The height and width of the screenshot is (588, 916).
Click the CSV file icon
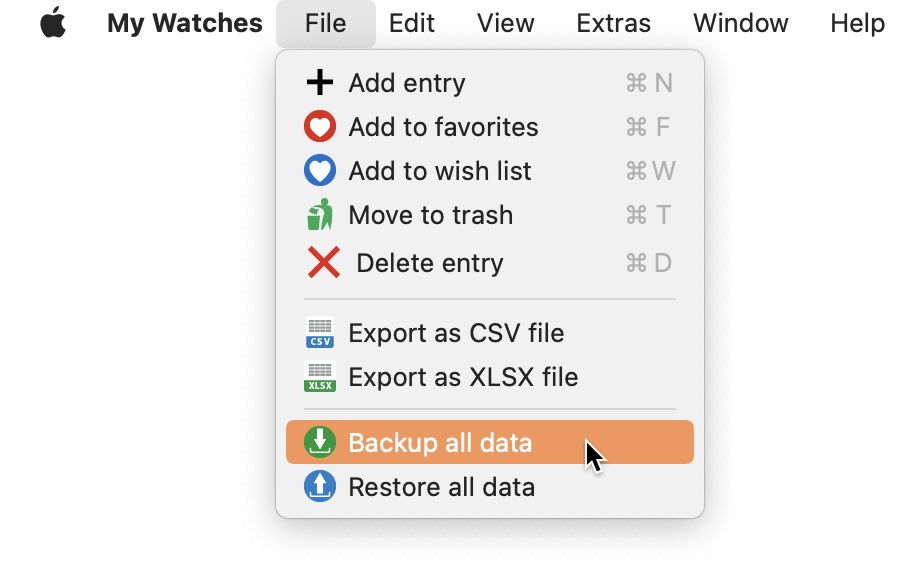point(320,332)
